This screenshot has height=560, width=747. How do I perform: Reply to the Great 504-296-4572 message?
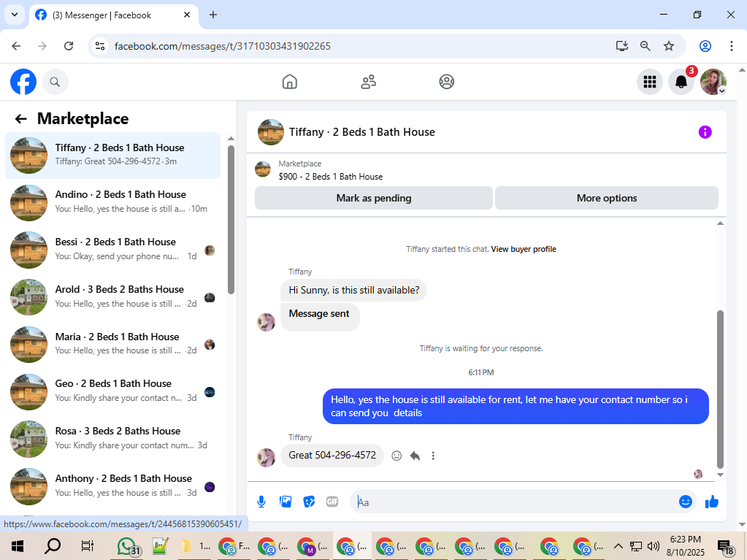[415, 456]
